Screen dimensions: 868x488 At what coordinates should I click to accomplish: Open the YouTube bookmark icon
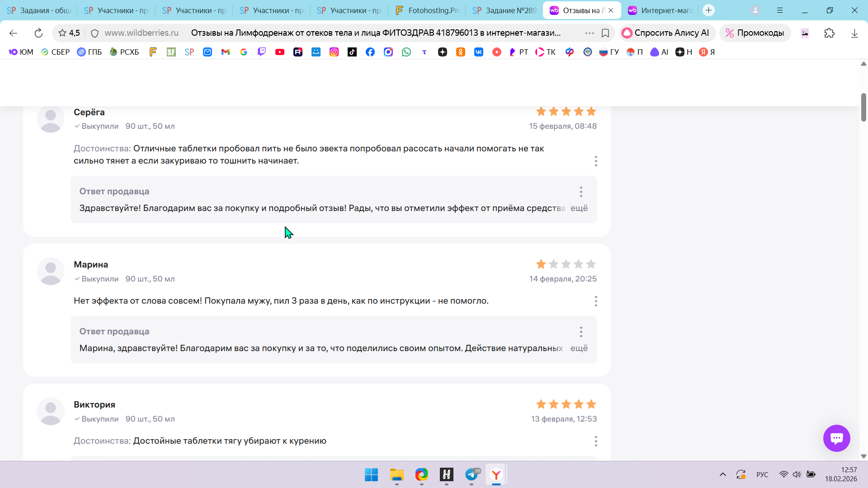(x=280, y=52)
